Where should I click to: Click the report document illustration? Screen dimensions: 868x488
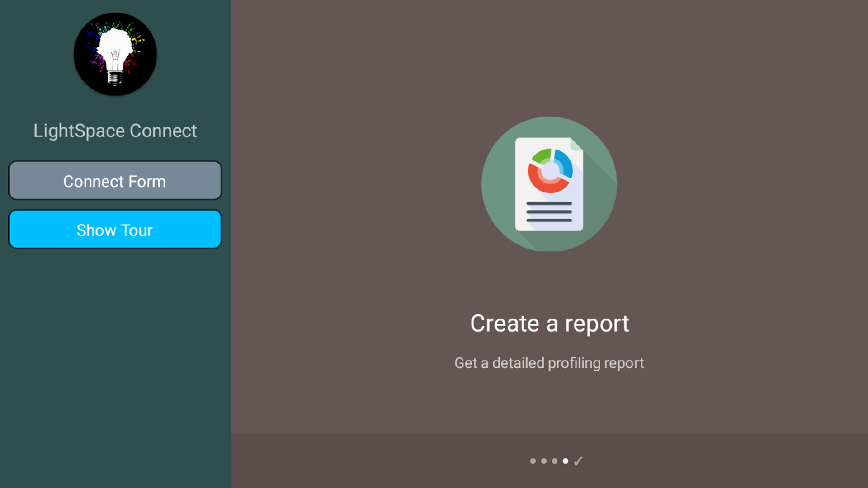[549, 184]
